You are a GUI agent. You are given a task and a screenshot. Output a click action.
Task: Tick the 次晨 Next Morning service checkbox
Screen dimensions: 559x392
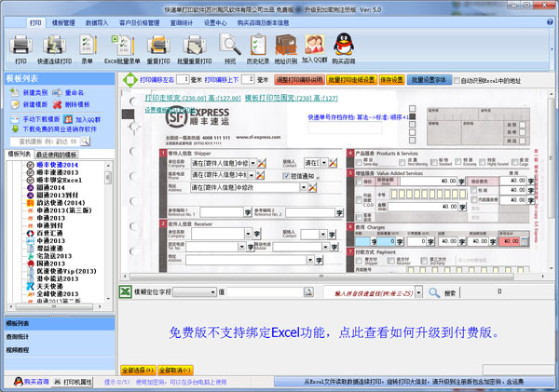pyautogui.click(x=402, y=163)
